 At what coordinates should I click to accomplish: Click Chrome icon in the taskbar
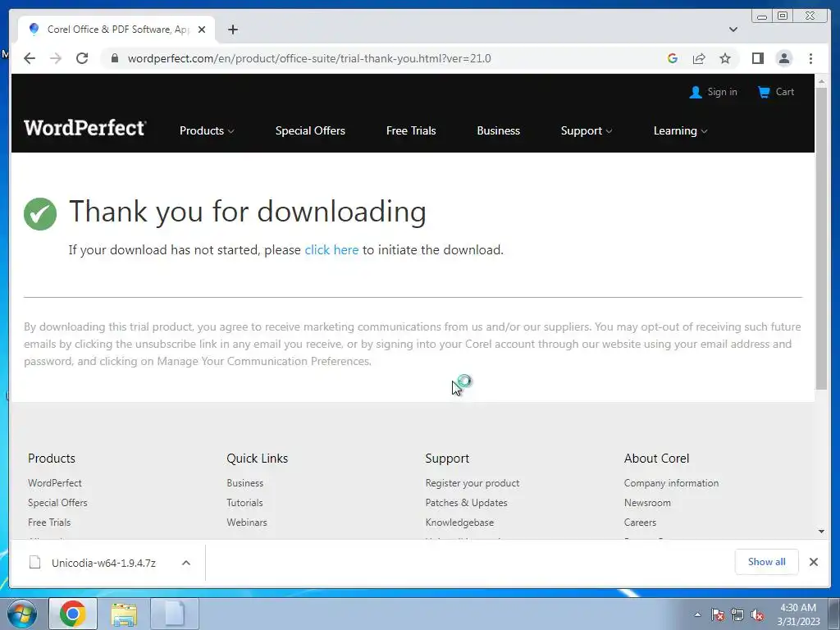[x=73, y=614]
